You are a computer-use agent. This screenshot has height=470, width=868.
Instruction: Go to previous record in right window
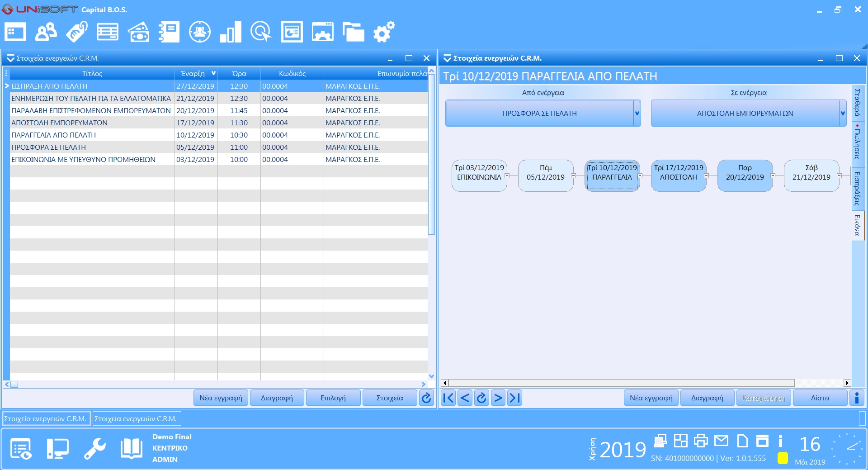(x=465, y=398)
